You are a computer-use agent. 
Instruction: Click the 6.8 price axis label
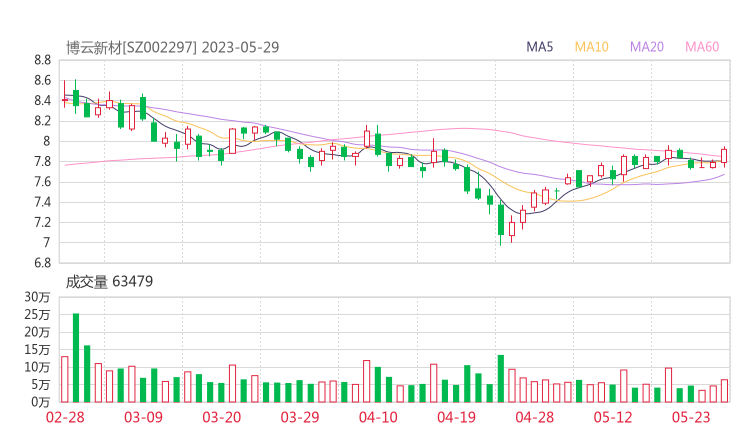tap(42, 263)
